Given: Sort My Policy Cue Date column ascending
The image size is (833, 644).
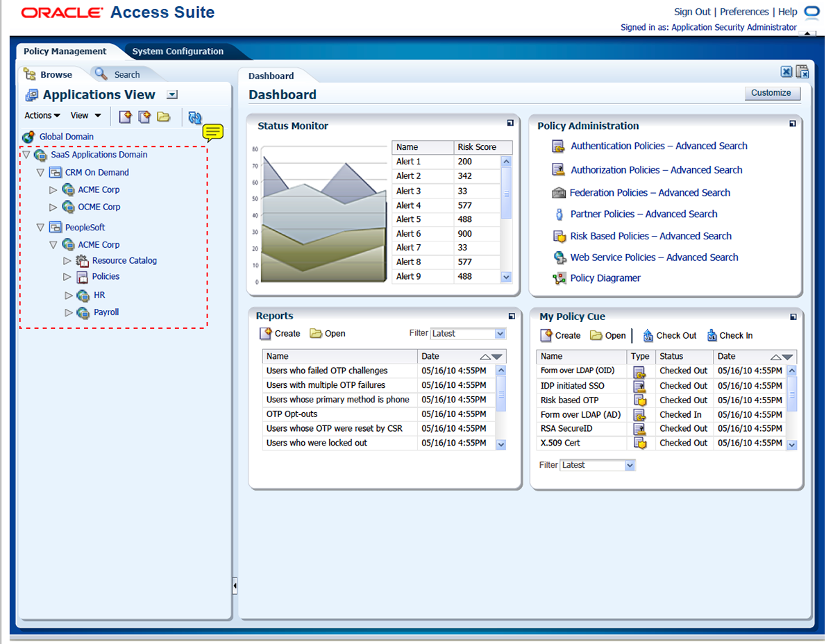Looking at the screenshot, I should coord(776,357).
